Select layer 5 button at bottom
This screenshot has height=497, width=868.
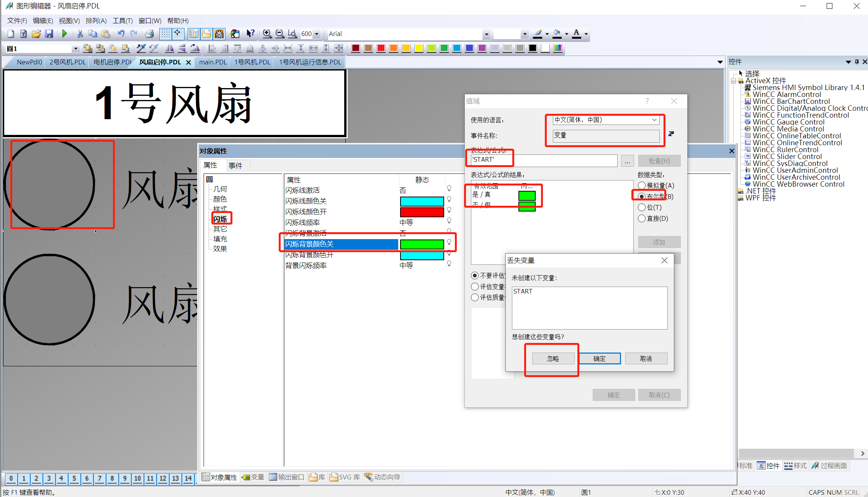[x=74, y=478]
